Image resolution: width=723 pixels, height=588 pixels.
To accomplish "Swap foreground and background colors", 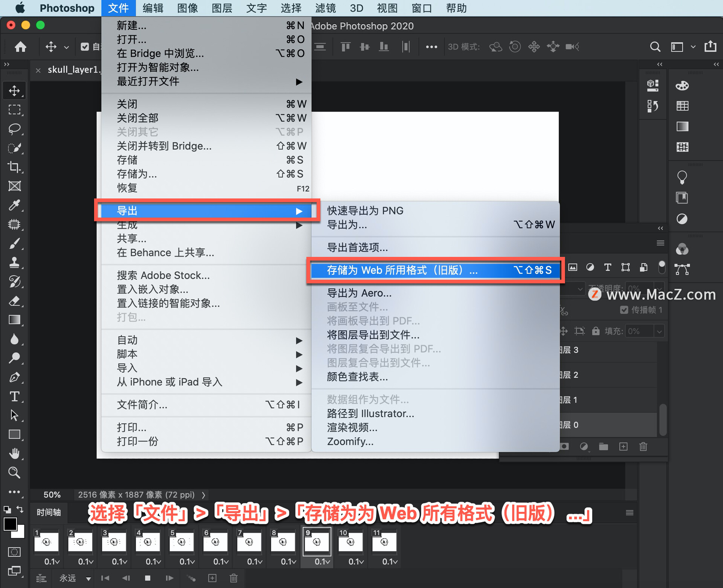I will click(x=20, y=509).
